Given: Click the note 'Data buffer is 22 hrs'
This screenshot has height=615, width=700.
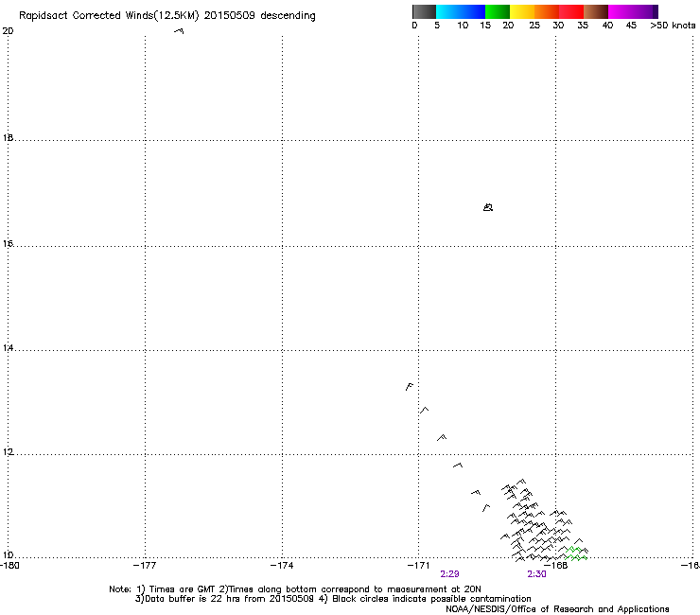Looking at the screenshot, I should point(193,599).
